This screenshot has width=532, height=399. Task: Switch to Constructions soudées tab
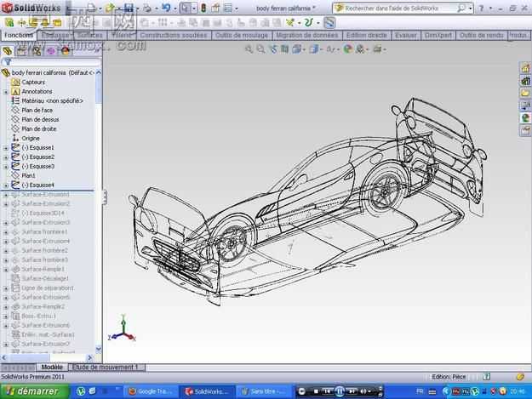174,35
